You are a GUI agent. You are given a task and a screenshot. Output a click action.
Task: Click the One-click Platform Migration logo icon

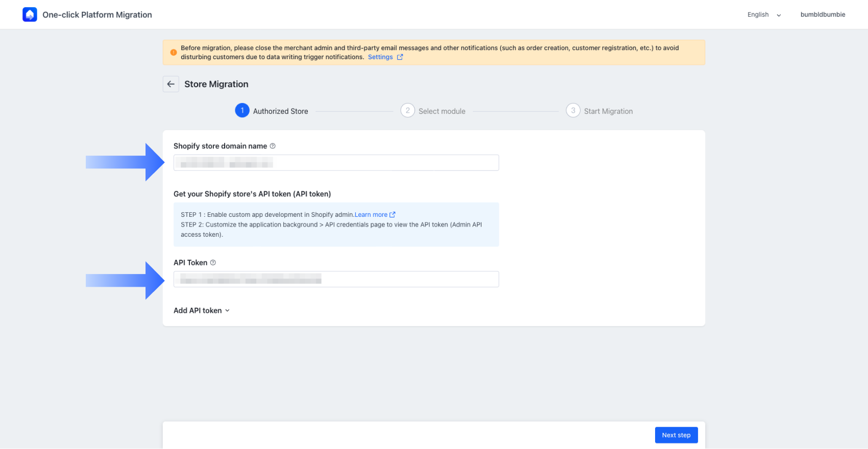tap(30, 14)
